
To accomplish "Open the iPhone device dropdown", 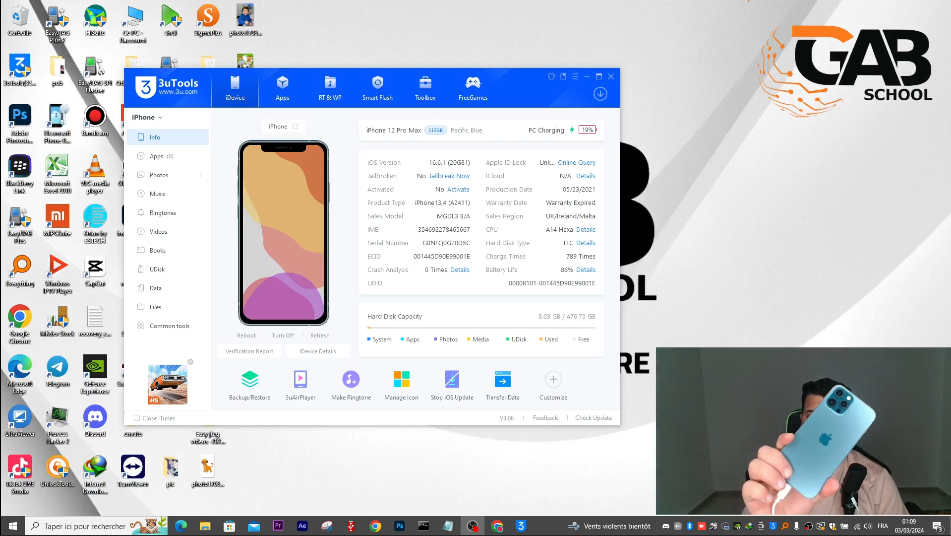I will point(147,117).
